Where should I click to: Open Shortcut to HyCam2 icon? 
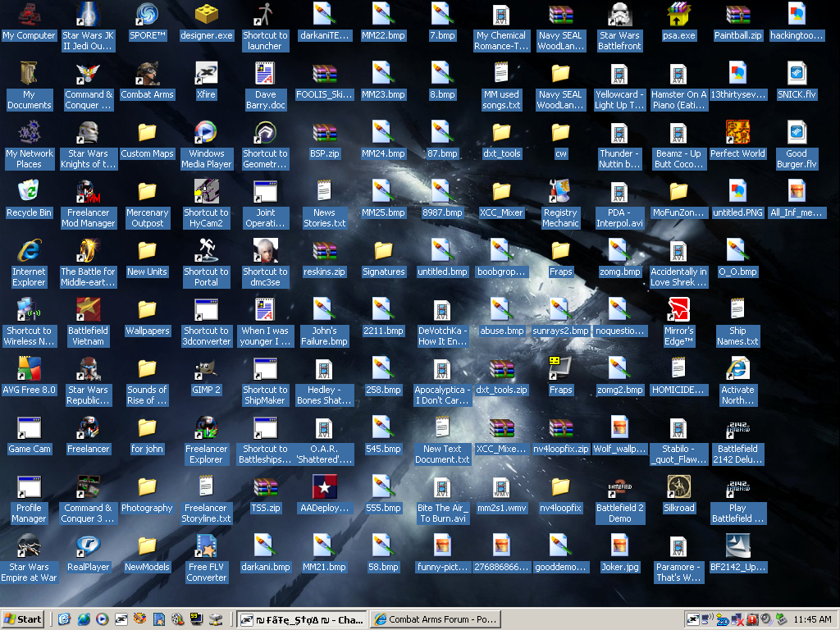coord(206,204)
